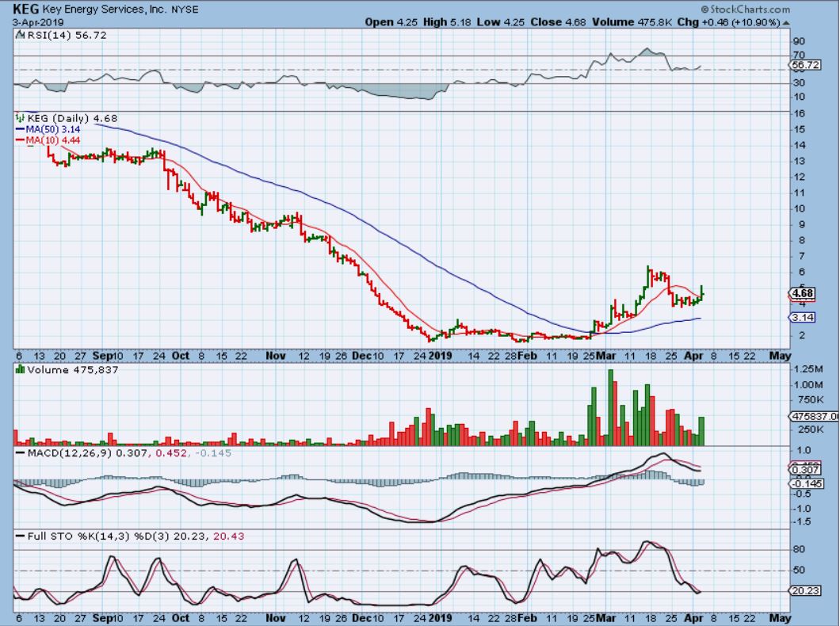840x626 pixels.
Task: Click the 'Volume 475.8K' header value
Action: click(632, 22)
